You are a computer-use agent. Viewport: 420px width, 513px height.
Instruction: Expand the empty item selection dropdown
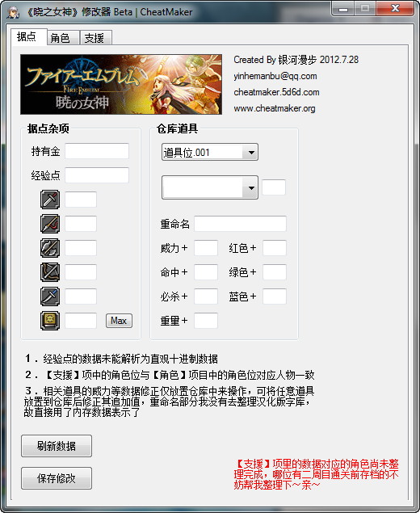pyautogui.click(x=210, y=187)
